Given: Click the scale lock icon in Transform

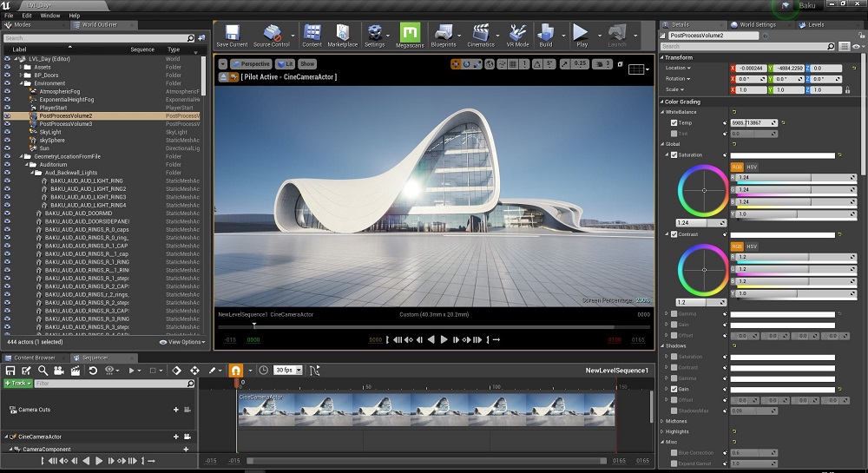Looking at the screenshot, I should [847, 89].
